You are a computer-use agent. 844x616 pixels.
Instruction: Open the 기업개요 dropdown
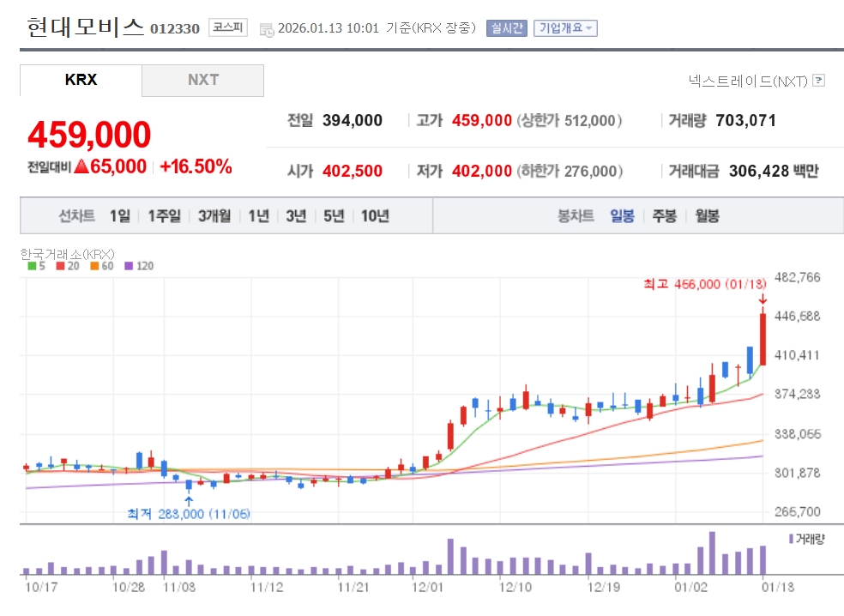564,27
